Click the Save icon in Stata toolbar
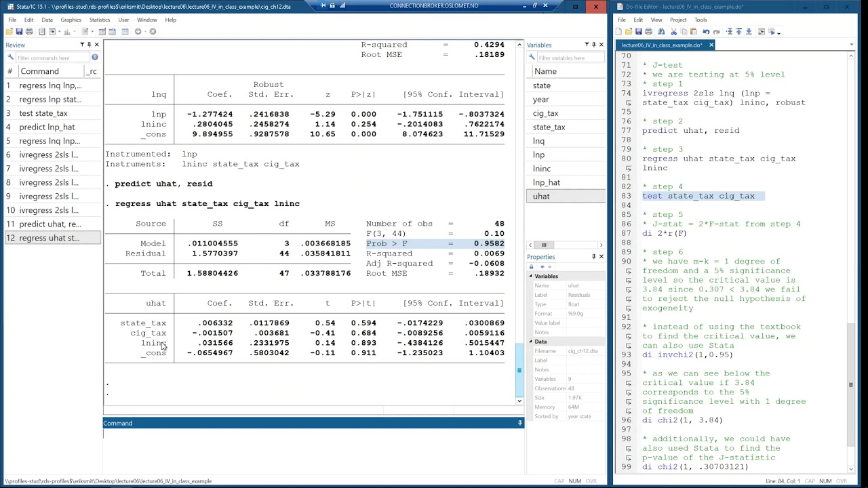Image resolution: width=868 pixels, height=488 pixels. 19,31
